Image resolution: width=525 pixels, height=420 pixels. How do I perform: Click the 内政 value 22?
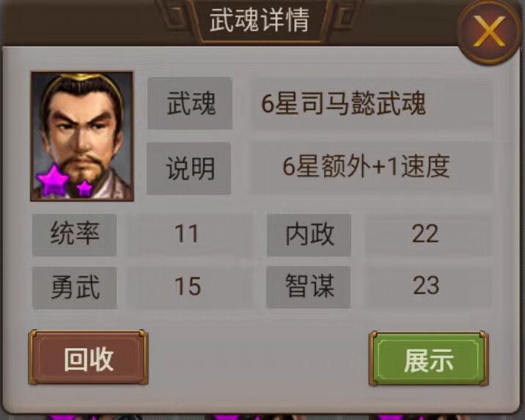(425, 234)
